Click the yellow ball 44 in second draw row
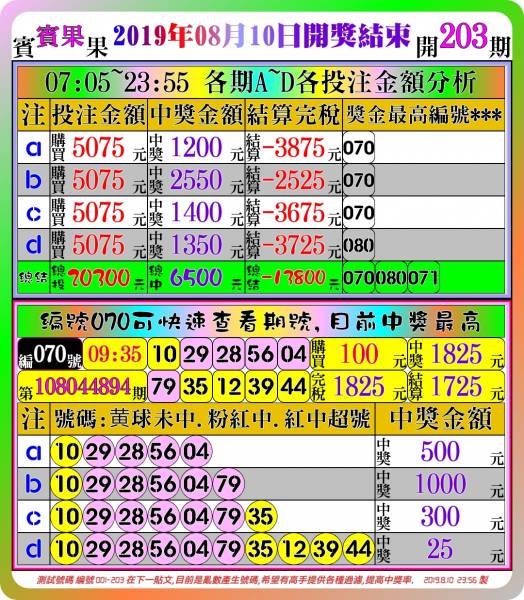Viewport: 524px width, 600px height. (294, 386)
